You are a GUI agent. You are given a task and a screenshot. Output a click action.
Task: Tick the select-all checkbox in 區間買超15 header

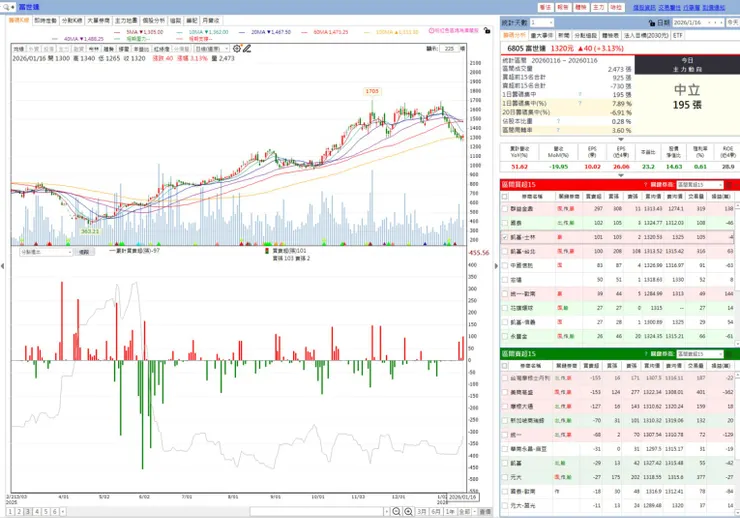[505, 196]
